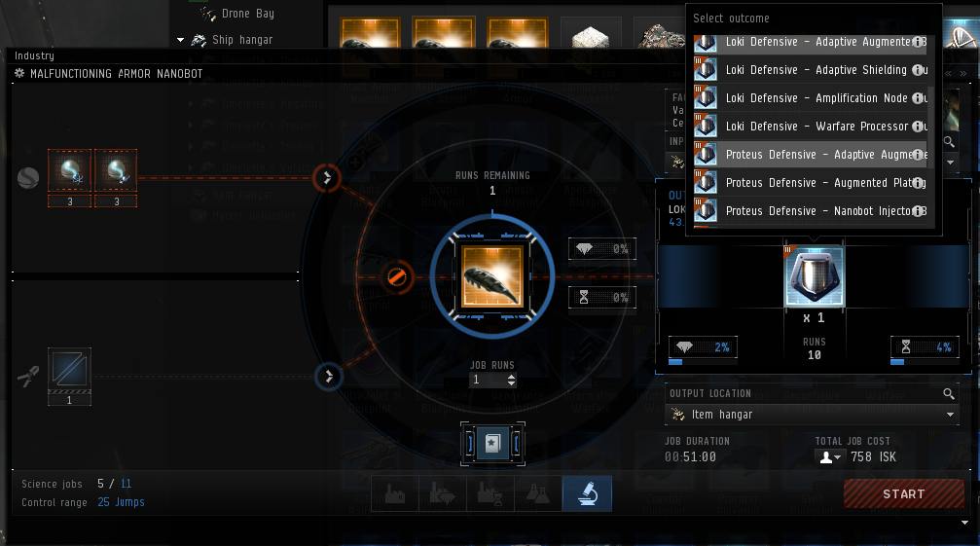This screenshot has height=546, width=980.
Task: Click the Malfunctioning Armor Nanobot title
Action: coord(116,74)
